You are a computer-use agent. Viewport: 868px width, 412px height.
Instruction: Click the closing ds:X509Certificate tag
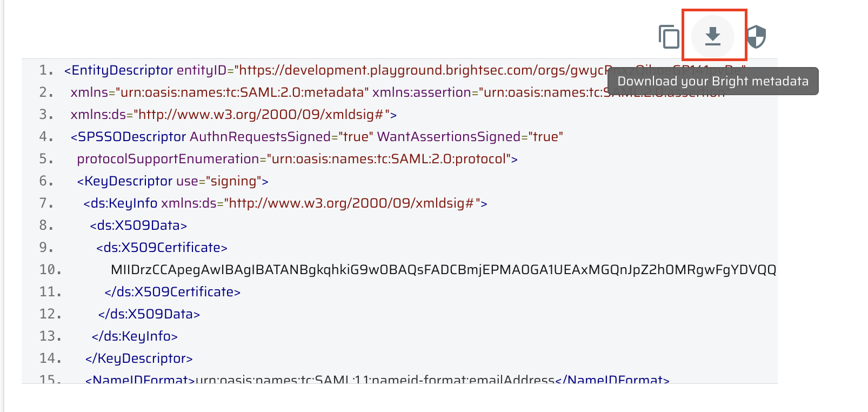[x=172, y=292]
